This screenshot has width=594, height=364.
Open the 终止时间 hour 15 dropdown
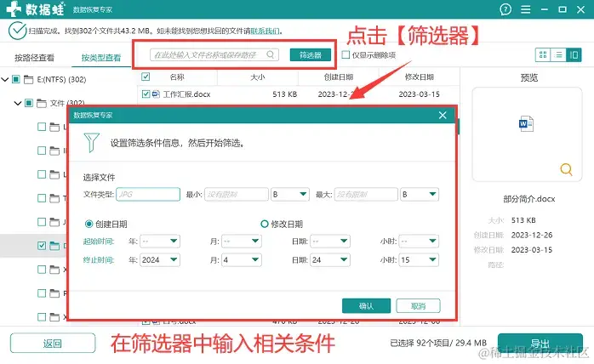[x=419, y=260]
